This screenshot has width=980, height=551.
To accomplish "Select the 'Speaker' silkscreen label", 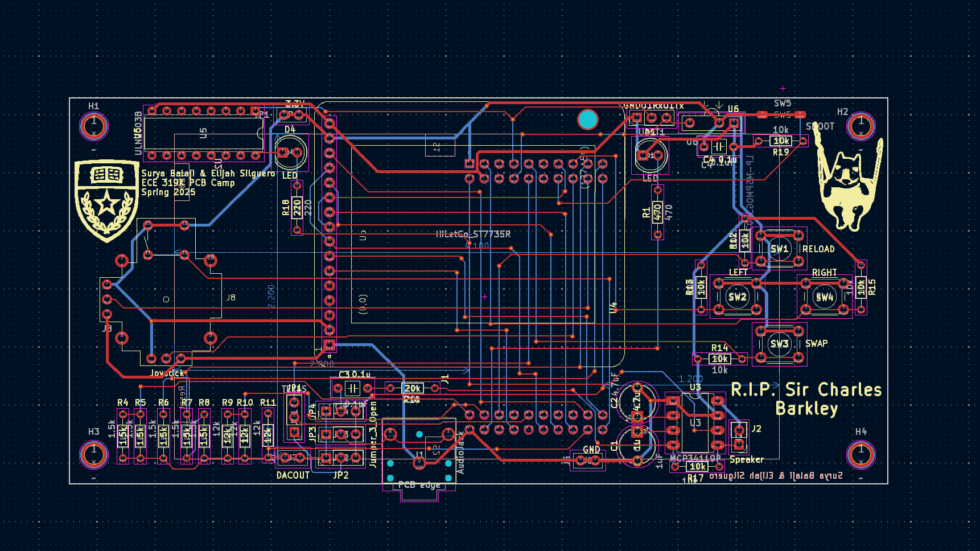I will click(747, 460).
